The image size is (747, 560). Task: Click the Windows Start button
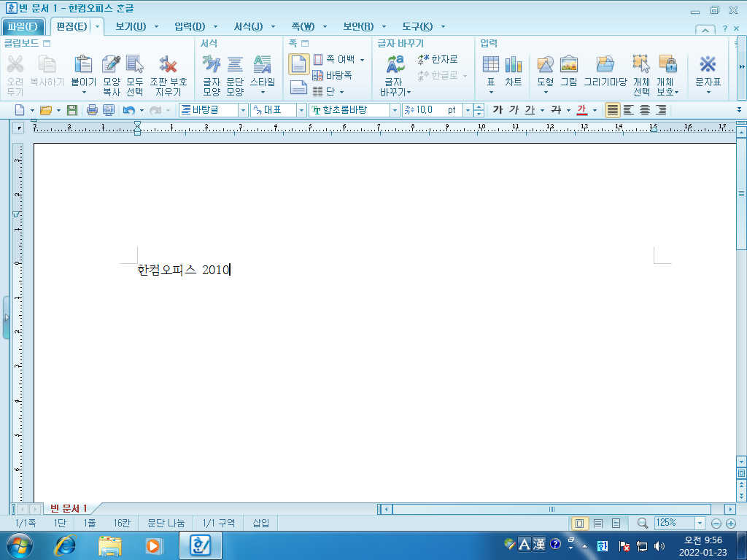coord(20,545)
